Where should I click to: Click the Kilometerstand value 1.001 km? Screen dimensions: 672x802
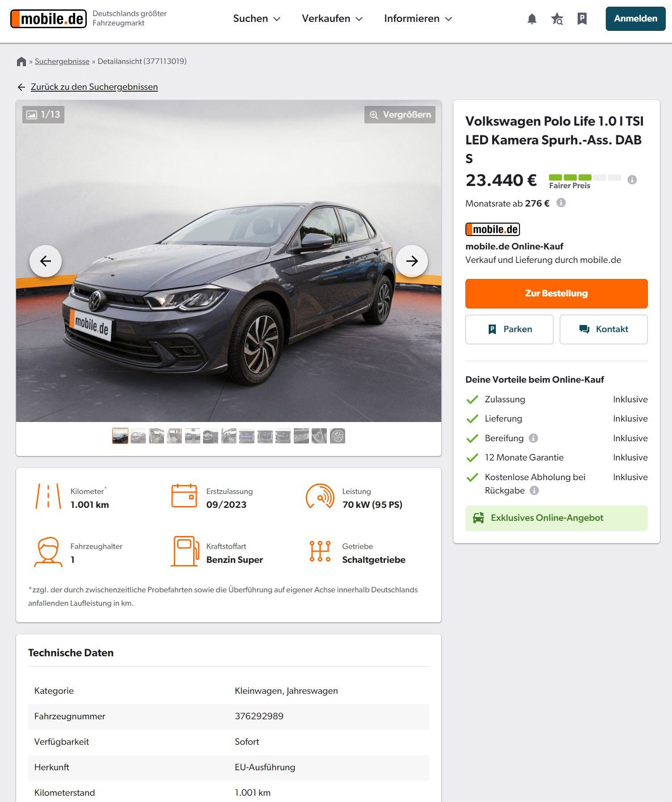[x=253, y=793]
